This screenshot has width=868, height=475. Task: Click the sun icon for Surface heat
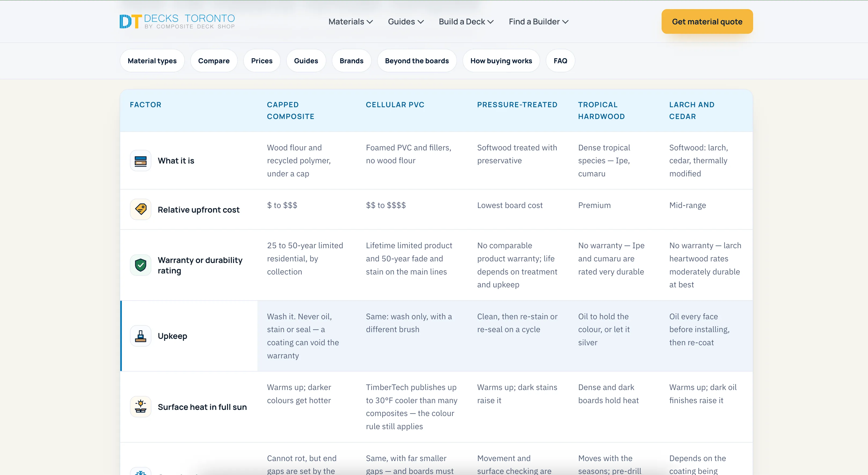pos(141,407)
